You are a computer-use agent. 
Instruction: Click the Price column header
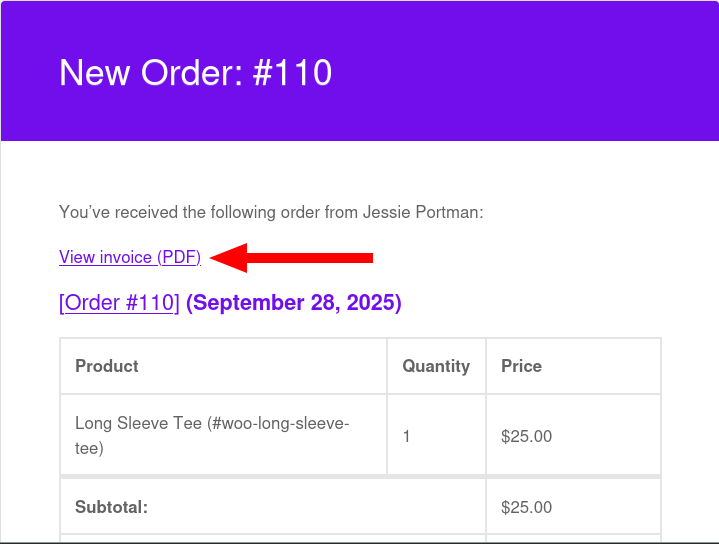[x=521, y=366]
